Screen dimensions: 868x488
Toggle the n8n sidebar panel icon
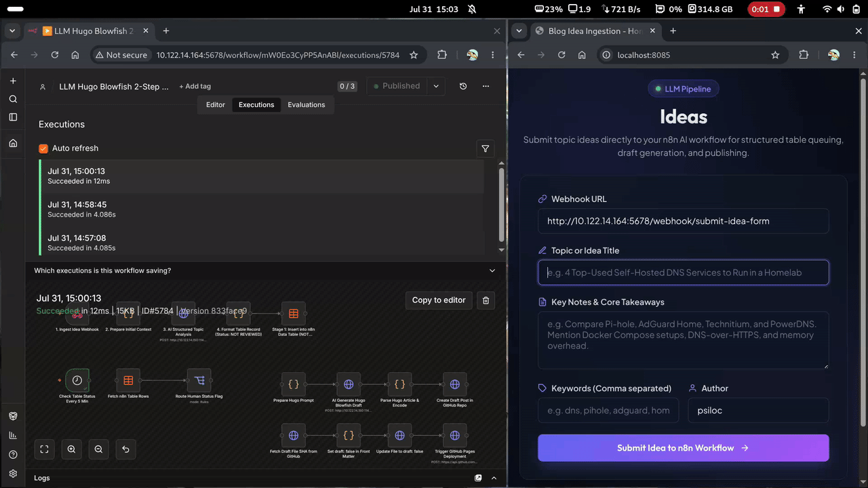[x=13, y=117]
